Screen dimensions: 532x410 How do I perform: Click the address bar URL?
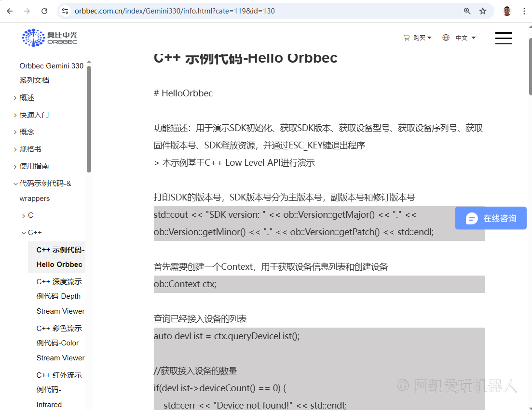[x=175, y=11]
